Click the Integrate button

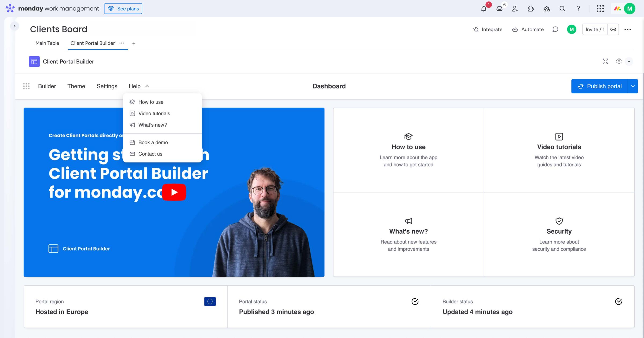[x=488, y=29]
